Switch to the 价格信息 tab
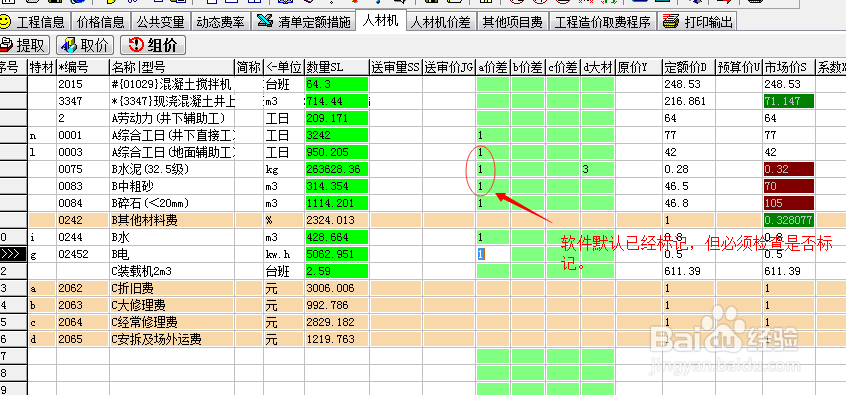This screenshot has height=395, width=846. click(100, 22)
